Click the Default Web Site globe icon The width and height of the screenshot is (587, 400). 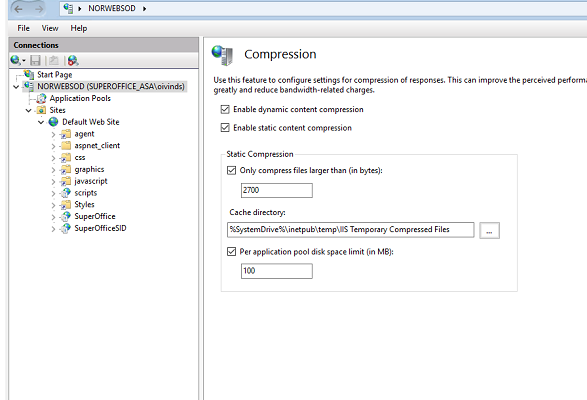pyautogui.click(x=54, y=122)
